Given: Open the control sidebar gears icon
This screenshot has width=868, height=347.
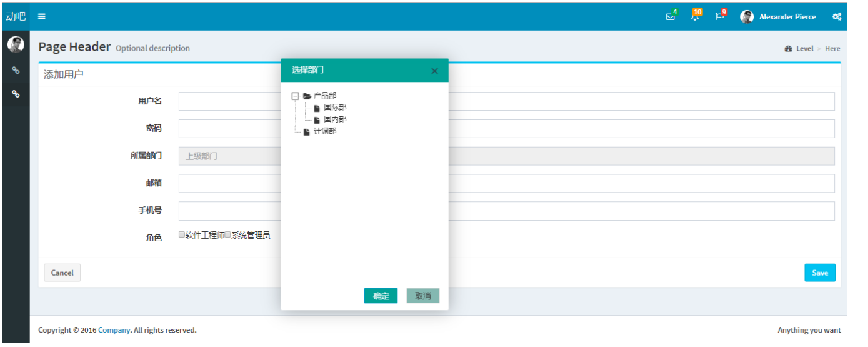Looking at the screenshot, I should 837,17.
